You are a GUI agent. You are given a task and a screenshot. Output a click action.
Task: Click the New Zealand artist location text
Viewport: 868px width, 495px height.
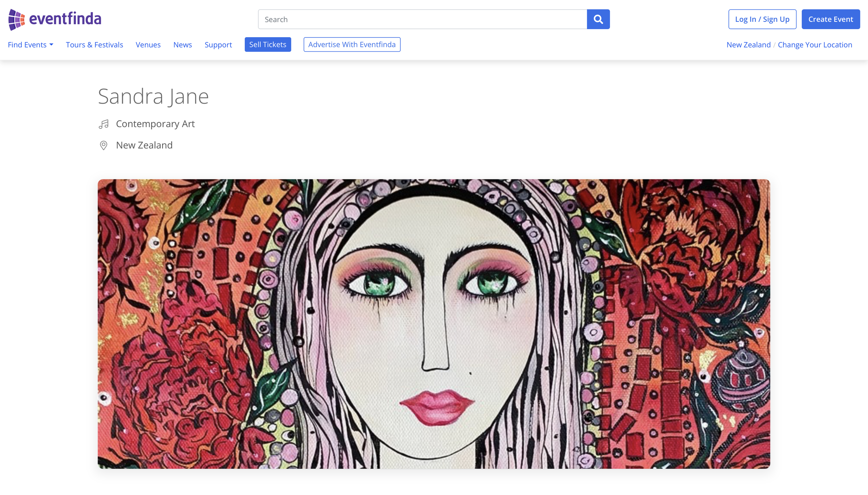[x=144, y=145]
